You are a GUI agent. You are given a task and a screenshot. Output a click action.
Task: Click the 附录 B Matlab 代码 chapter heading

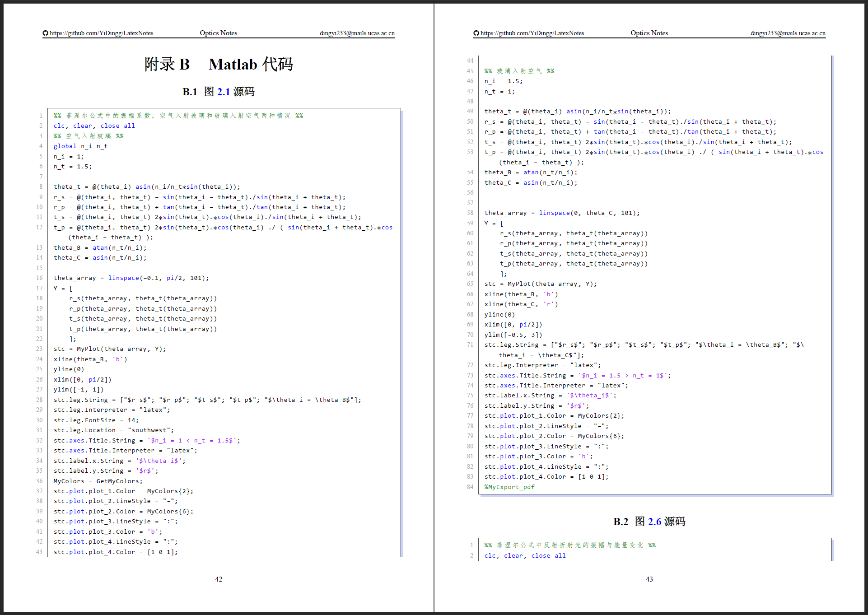219,64
